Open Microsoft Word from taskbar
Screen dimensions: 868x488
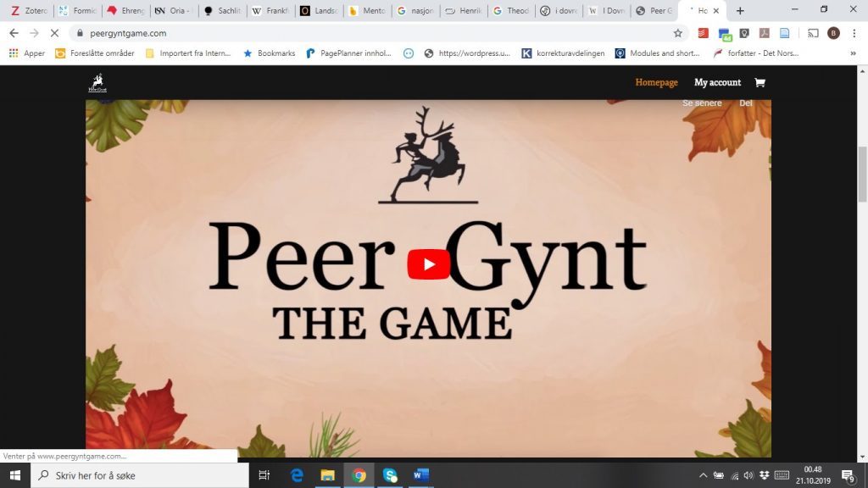point(420,475)
